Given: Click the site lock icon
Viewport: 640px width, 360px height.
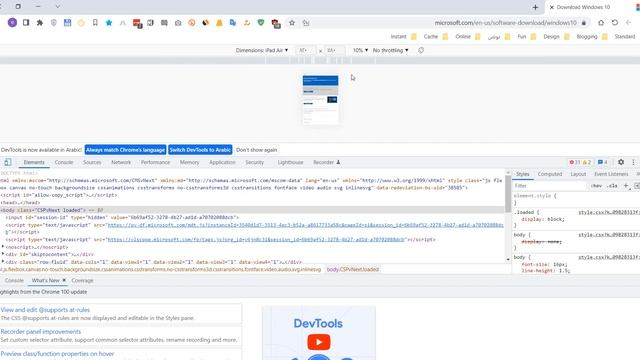Looking at the screenshot, I should pos(584,23).
